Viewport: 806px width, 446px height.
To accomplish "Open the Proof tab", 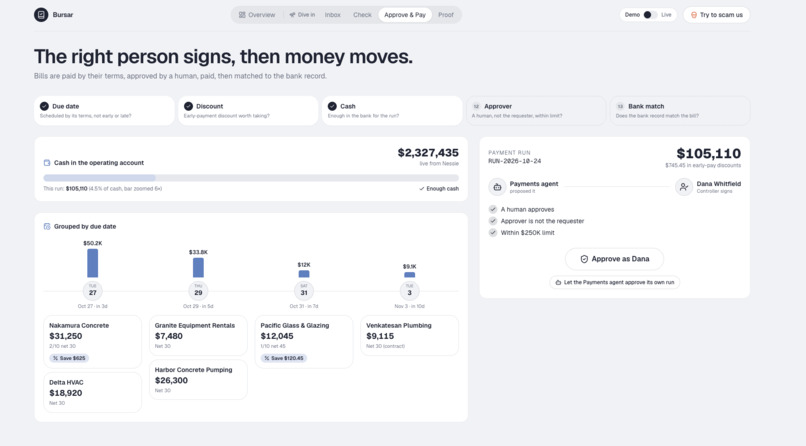I will click(446, 15).
